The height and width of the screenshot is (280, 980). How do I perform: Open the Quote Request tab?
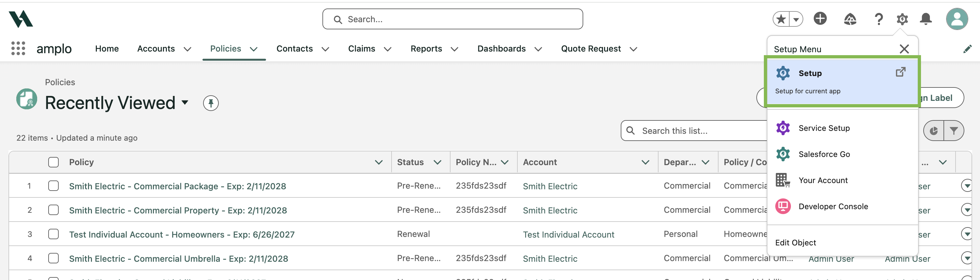pos(591,49)
